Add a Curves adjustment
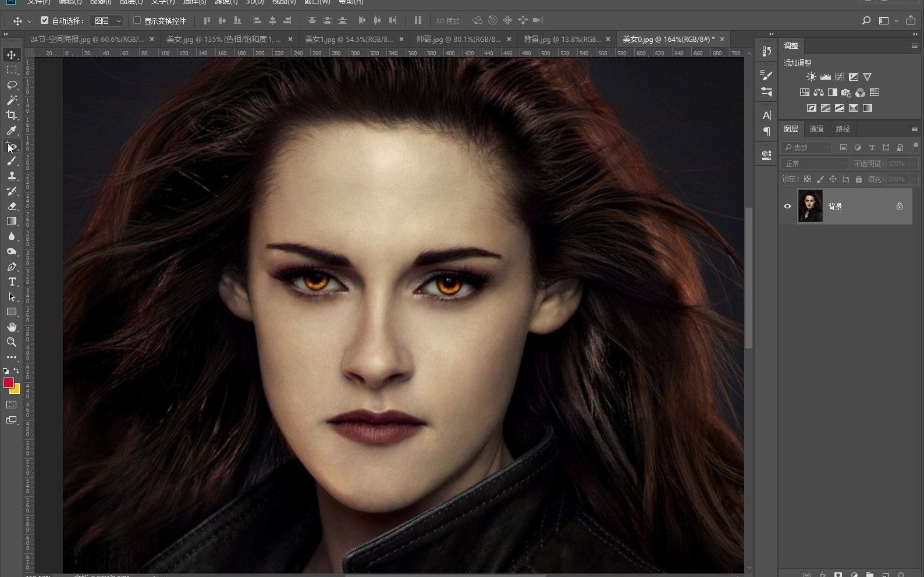The height and width of the screenshot is (577, 924). [840, 77]
